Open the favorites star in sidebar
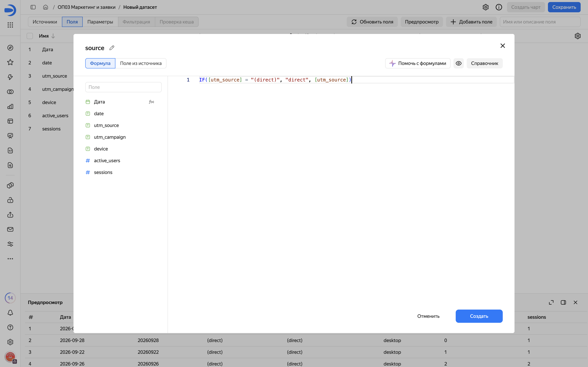Screen dimensions: 588x367 point(10,62)
